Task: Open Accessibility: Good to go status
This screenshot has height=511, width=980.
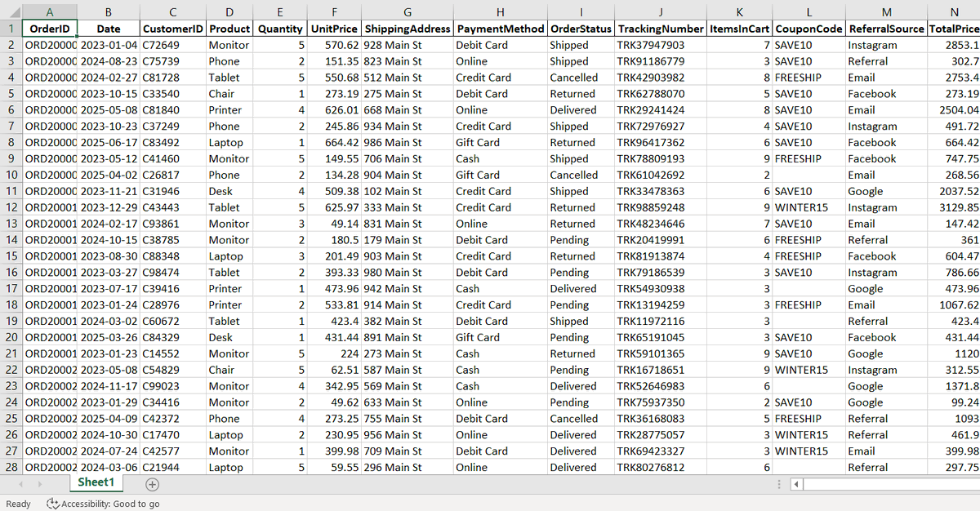Action: pyautogui.click(x=104, y=504)
